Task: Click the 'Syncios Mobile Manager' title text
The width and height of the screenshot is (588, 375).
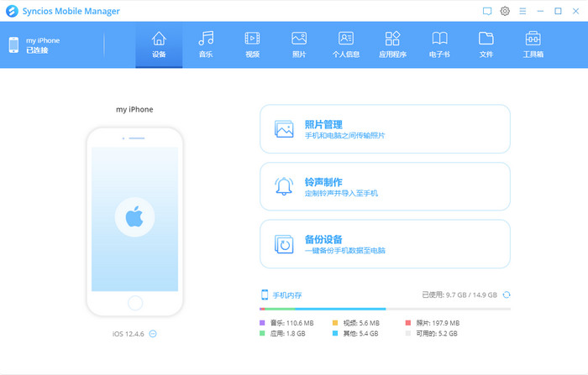Action: tap(71, 11)
